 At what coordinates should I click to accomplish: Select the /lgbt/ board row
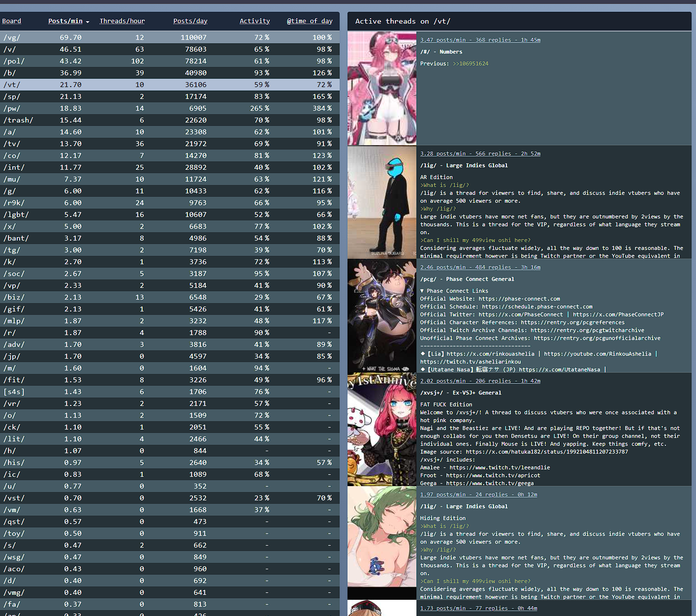pos(170,215)
